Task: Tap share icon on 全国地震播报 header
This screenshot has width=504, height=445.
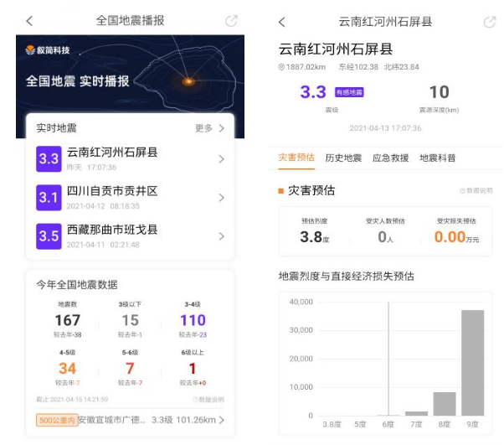Action: pos(232,21)
